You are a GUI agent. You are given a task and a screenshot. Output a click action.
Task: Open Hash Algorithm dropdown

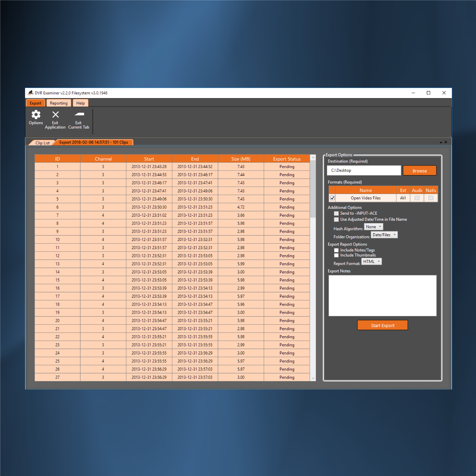pyautogui.click(x=373, y=227)
